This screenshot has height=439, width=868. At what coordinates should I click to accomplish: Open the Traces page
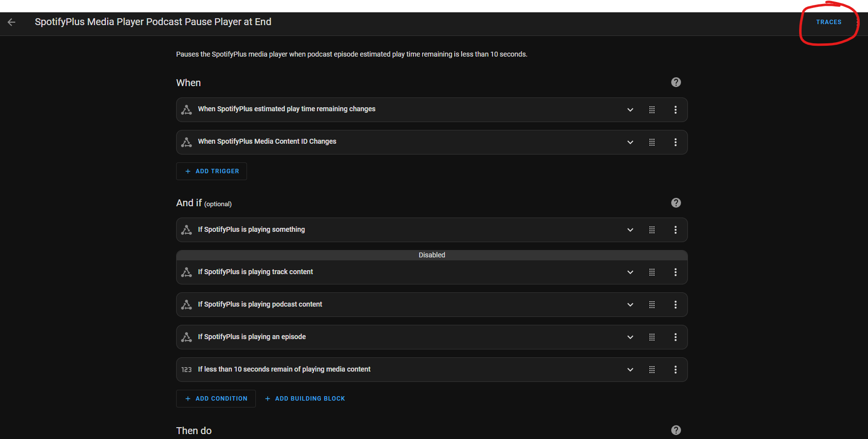[829, 22]
